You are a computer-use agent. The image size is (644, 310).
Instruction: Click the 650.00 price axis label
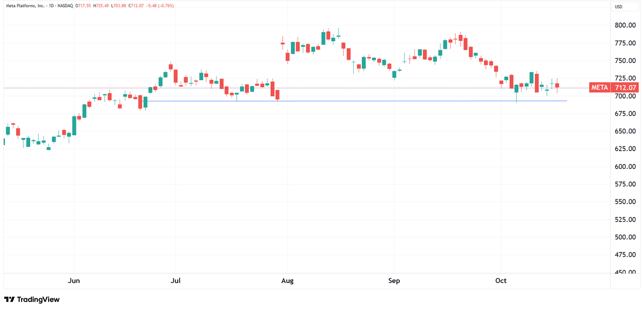point(625,131)
